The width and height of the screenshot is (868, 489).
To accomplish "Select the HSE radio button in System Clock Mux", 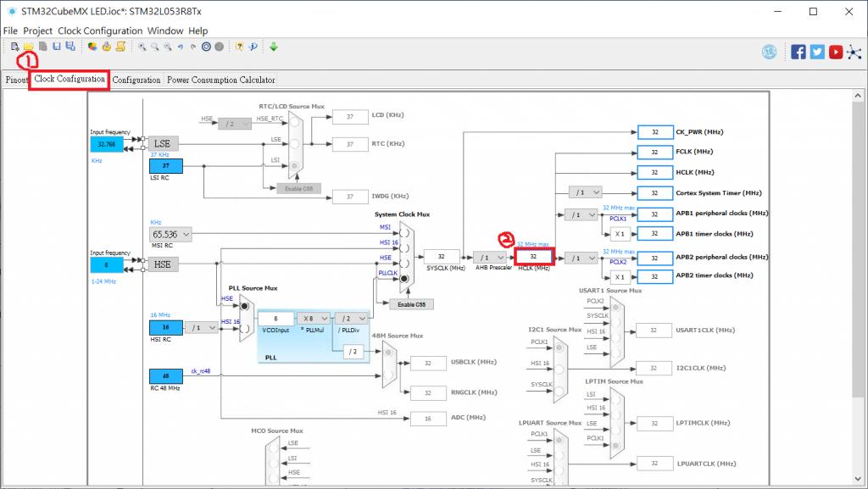I will point(404,264).
